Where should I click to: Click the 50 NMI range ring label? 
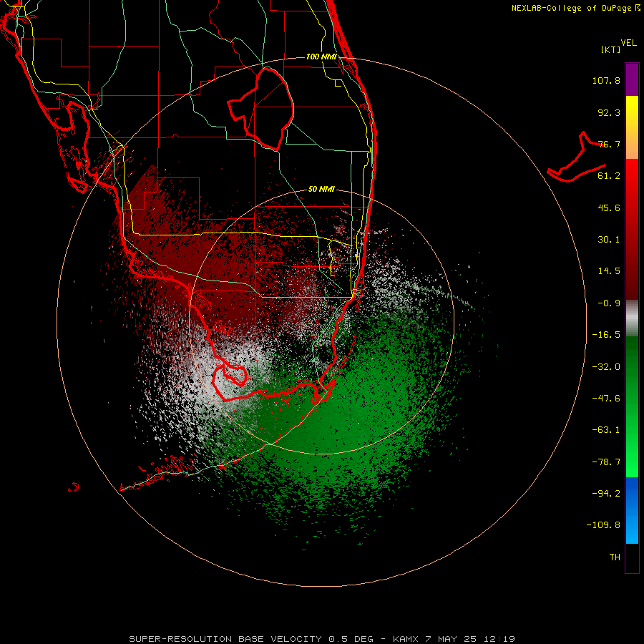[x=321, y=190]
